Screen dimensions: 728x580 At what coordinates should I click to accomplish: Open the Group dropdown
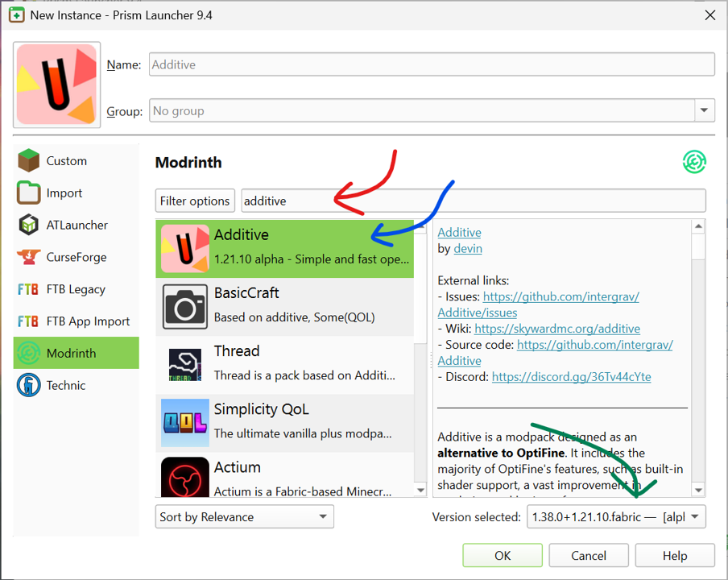[x=704, y=110]
